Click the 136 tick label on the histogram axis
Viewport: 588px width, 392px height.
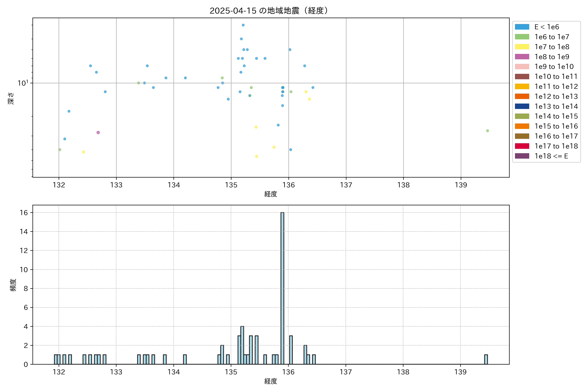coord(288,372)
